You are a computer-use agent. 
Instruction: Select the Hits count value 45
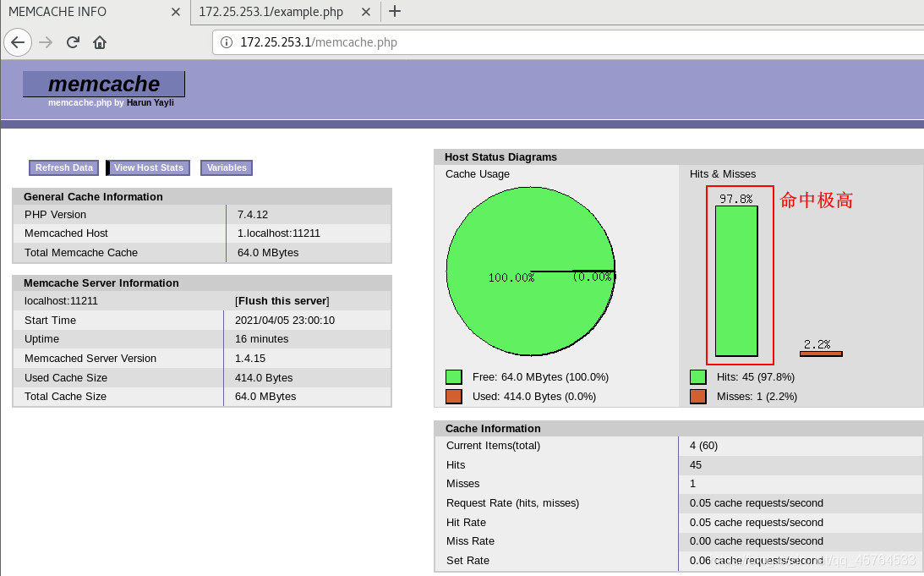click(x=696, y=465)
